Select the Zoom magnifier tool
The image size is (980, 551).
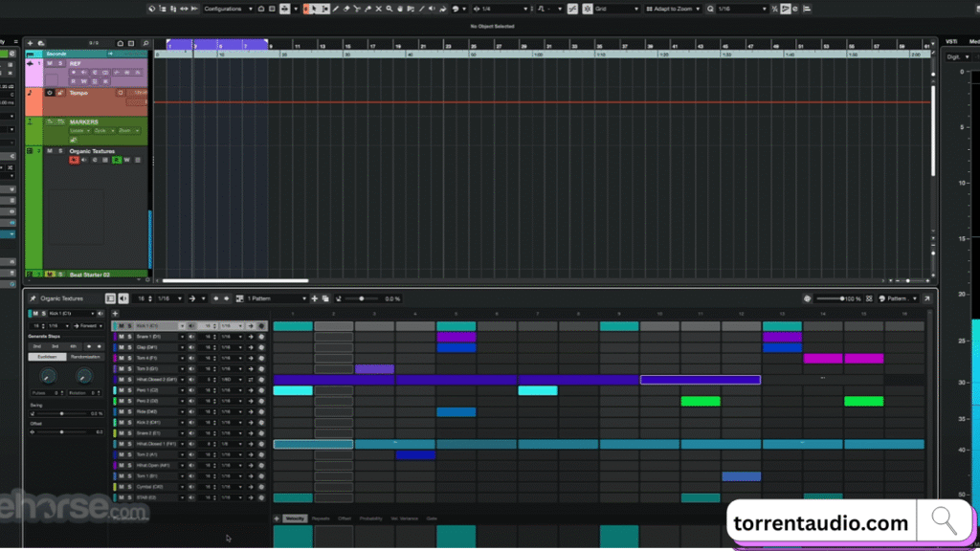coord(390,8)
